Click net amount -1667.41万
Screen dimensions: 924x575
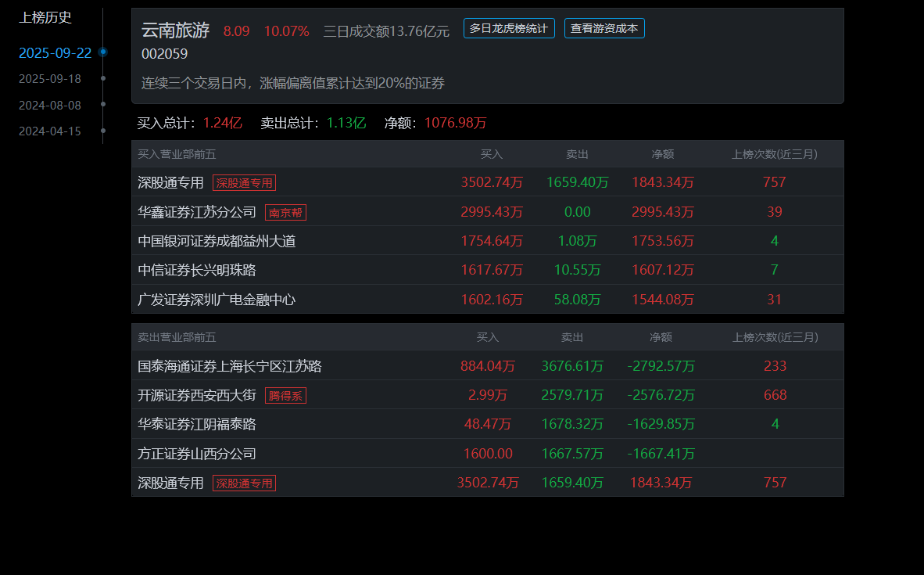pyautogui.click(x=661, y=454)
